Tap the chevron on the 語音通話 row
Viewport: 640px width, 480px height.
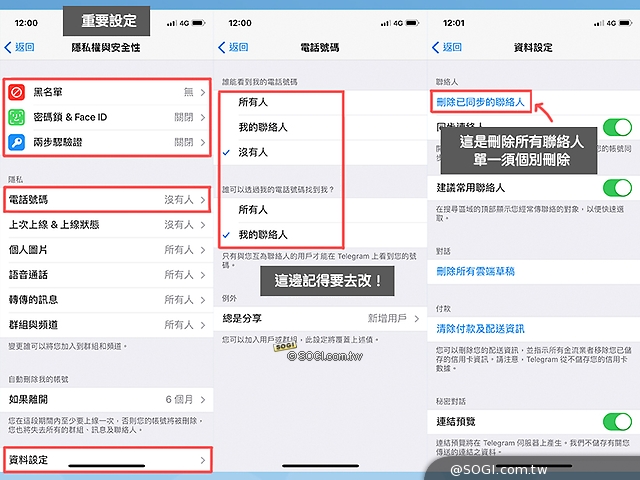pos(203,275)
